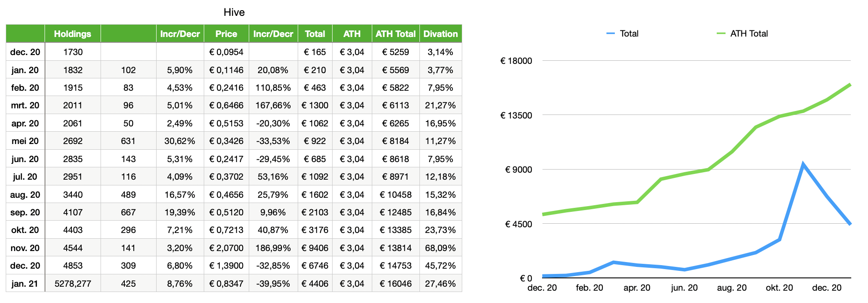Image resolution: width=868 pixels, height=303 pixels.
Task: Select the blue Total line peak in the chart
Action: click(x=803, y=165)
